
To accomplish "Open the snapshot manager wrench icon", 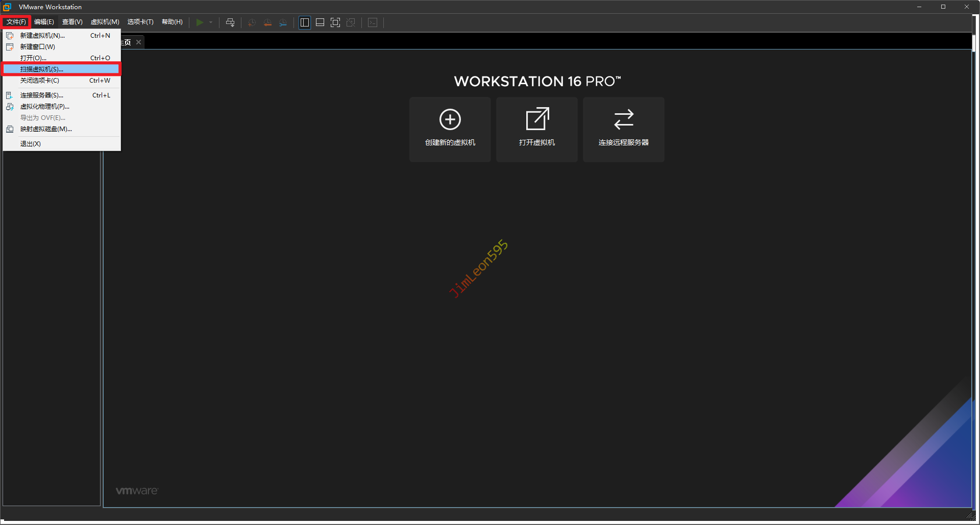I will pos(283,22).
